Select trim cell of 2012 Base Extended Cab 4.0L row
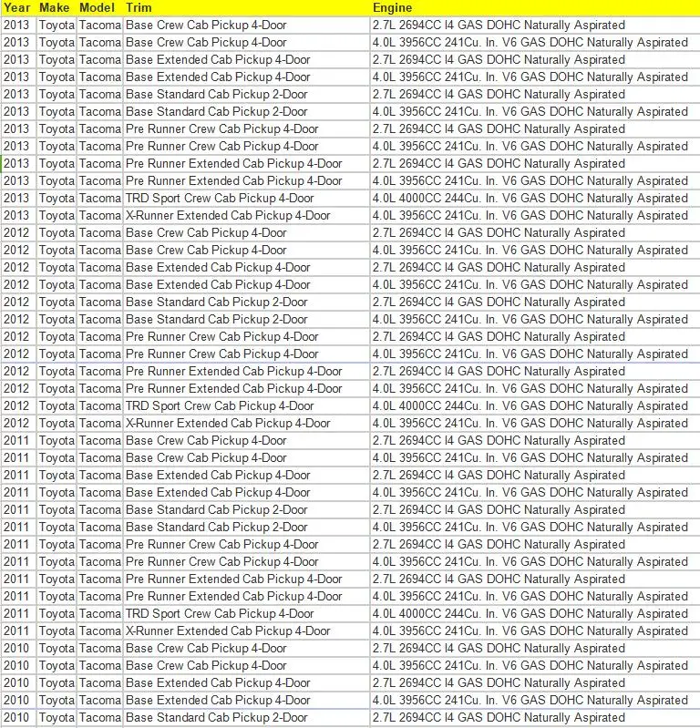This screenshot has width=700, height=728. coord(246,284)
